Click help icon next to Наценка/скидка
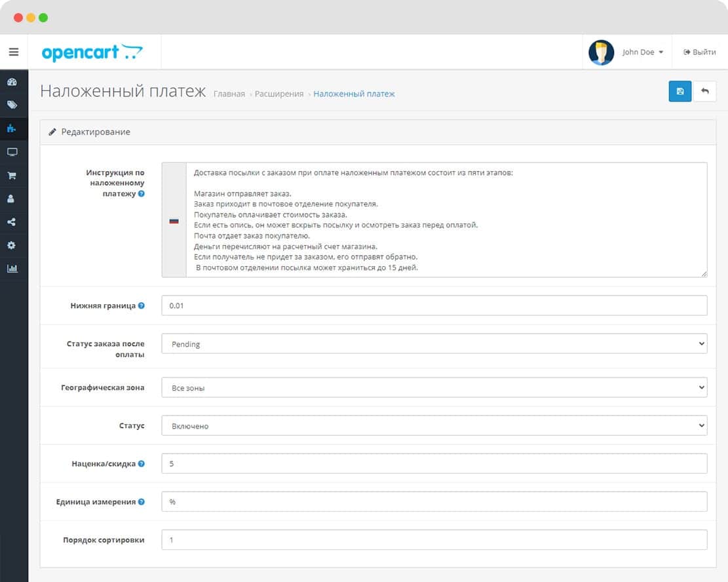728x582 pixels. (x=142, y=463)
